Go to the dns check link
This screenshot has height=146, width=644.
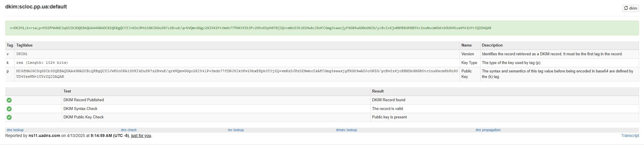point(129,130)
